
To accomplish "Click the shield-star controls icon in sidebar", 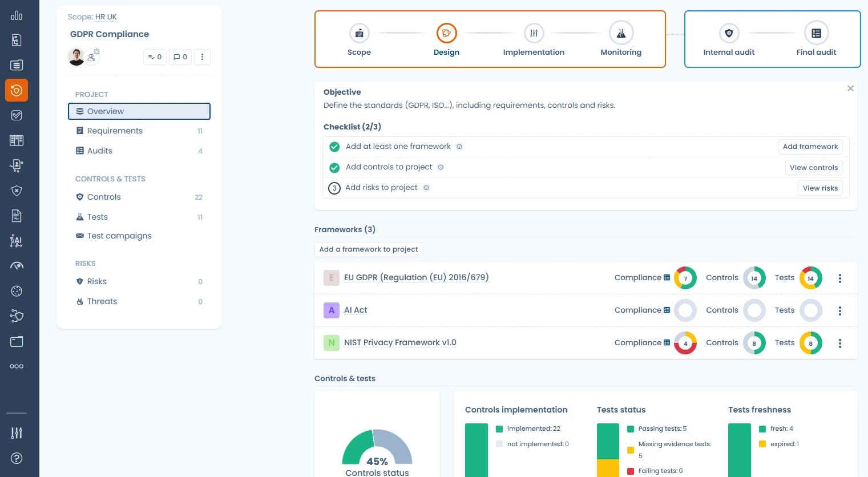I will 17,191.
